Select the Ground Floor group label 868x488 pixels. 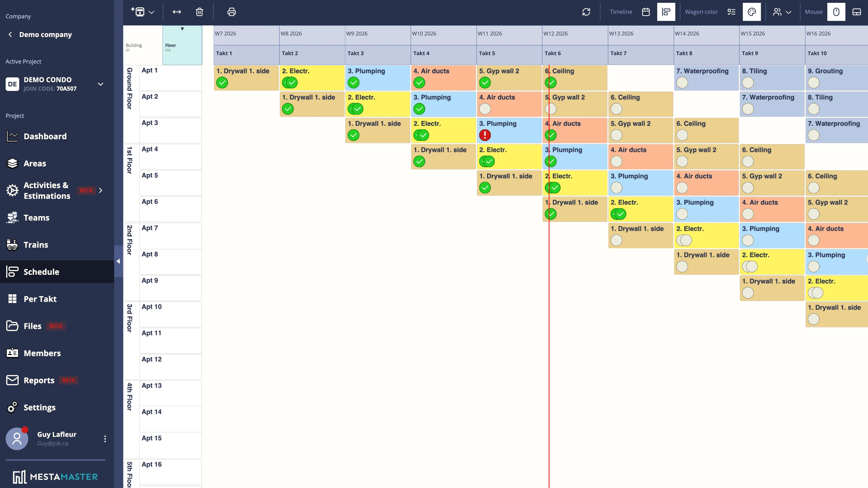point(129,89)
